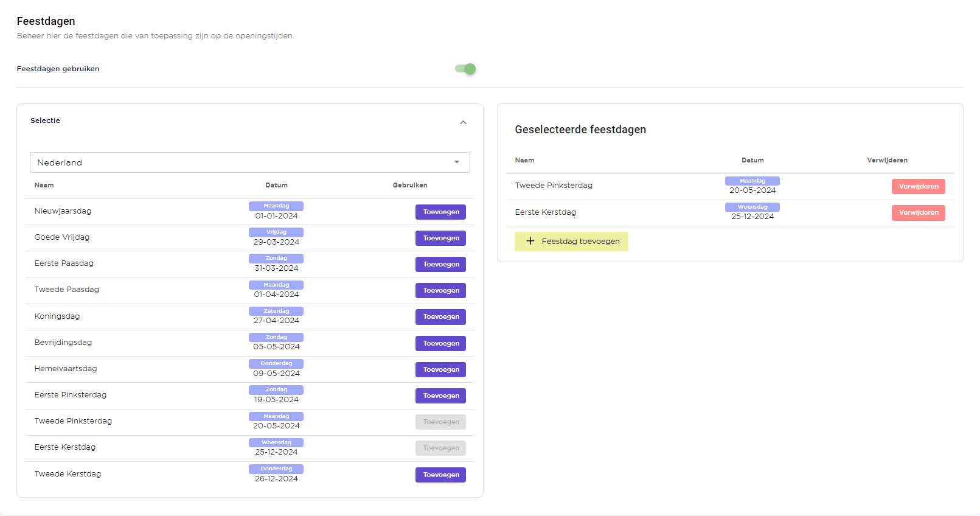
Task: Add Eerste Paasdag with Toevoegen button
Action: (x=440, y=264)
